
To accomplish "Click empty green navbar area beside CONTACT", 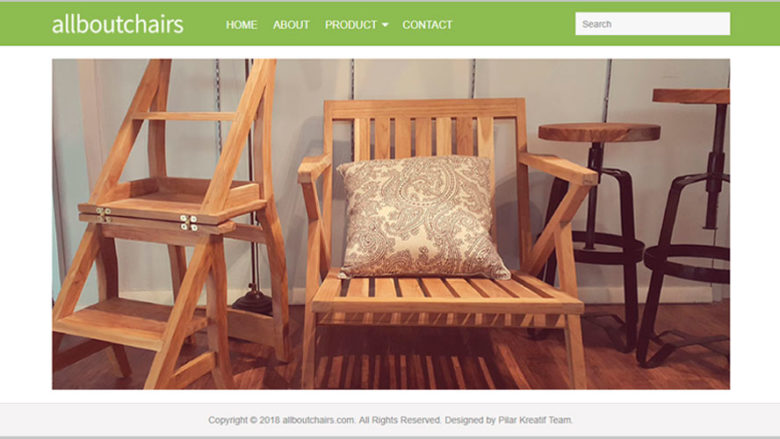I will coord(512,25).
